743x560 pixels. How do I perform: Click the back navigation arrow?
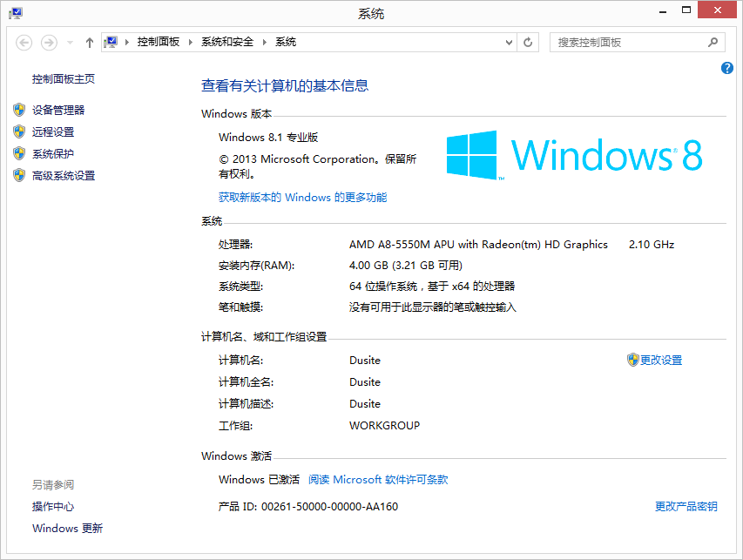[x=24, y=43]
